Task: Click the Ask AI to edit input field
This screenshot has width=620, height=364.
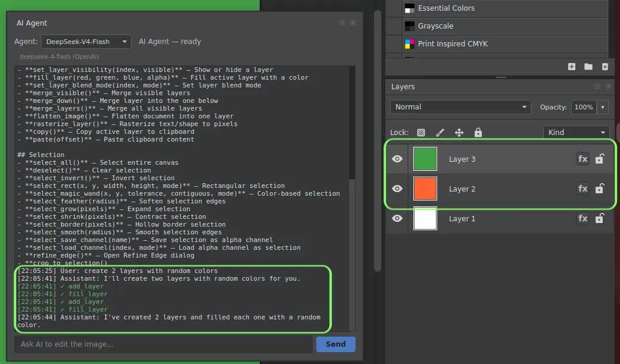Action: (x=163, y=344)
